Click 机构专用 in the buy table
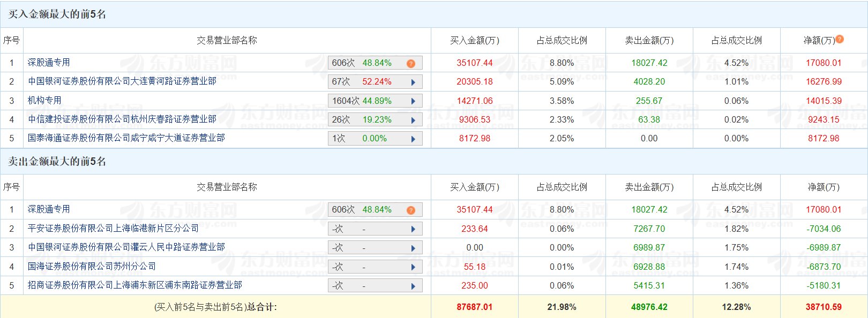 click(x=44, y=100)
